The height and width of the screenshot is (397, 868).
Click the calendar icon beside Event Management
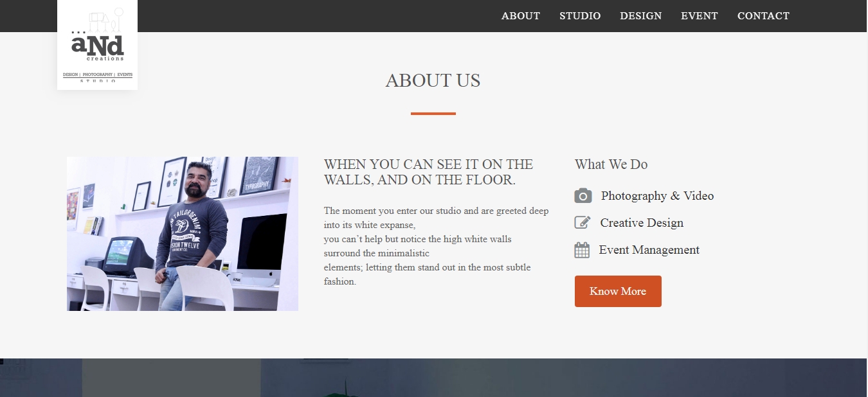582,250
